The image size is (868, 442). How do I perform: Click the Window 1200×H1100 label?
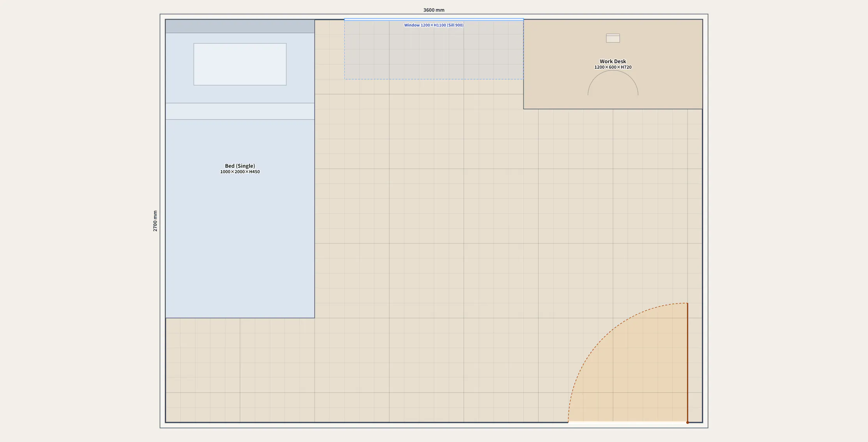coord(434,25)
